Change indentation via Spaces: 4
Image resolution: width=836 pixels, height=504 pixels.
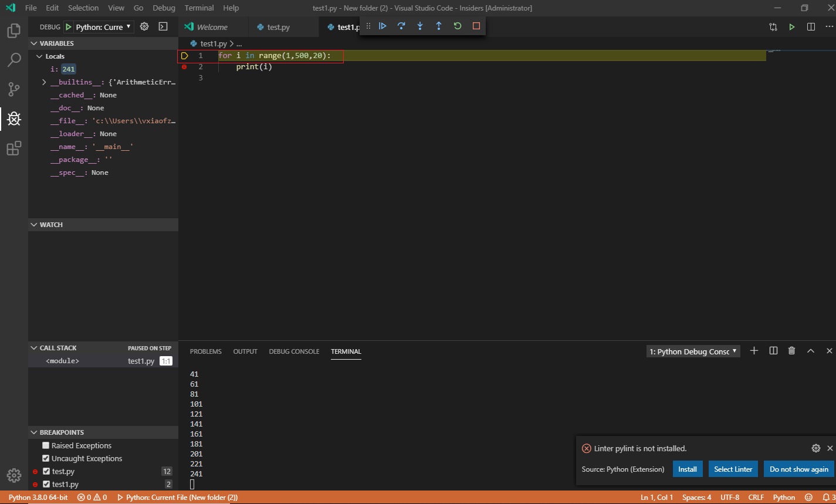[x=697, y=498]
